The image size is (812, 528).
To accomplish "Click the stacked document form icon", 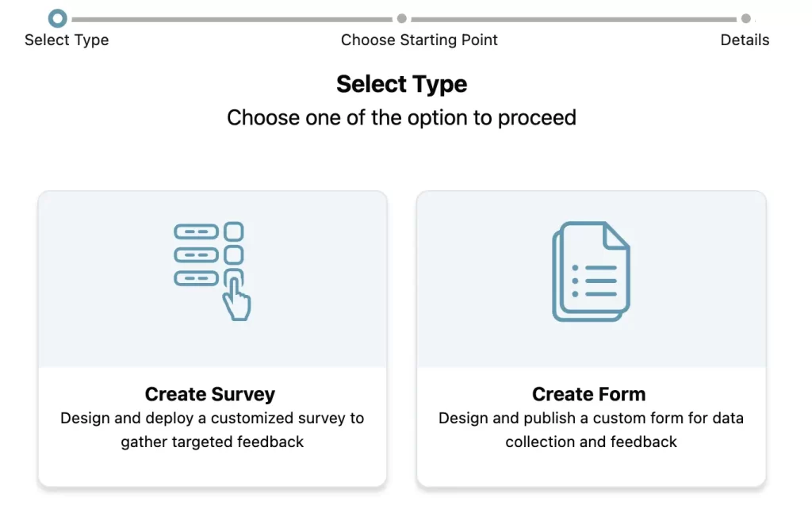I will pos(591,272).
